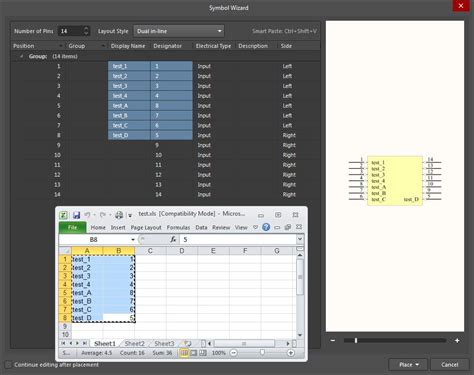Click Excel zoom out minus button
This screenshot has height=375, width=474.
[234, 353]
